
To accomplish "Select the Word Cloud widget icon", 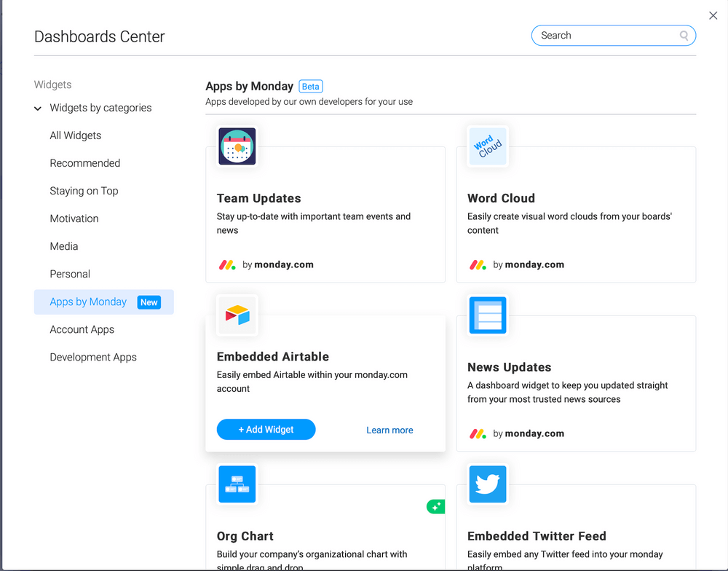I will (x=487, y=146).
